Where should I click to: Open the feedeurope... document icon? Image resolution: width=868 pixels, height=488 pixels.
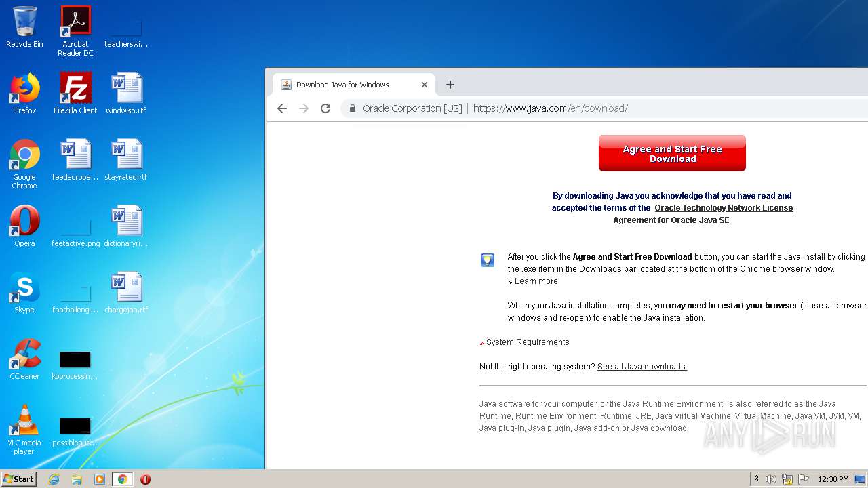point(75,160)
